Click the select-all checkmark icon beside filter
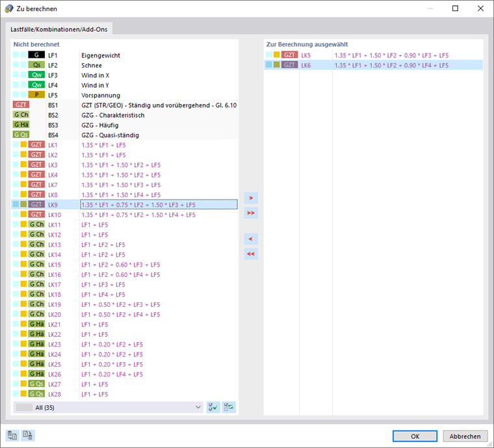The height and width of the screenshot is (448, 494). click(x=213, y=407)
